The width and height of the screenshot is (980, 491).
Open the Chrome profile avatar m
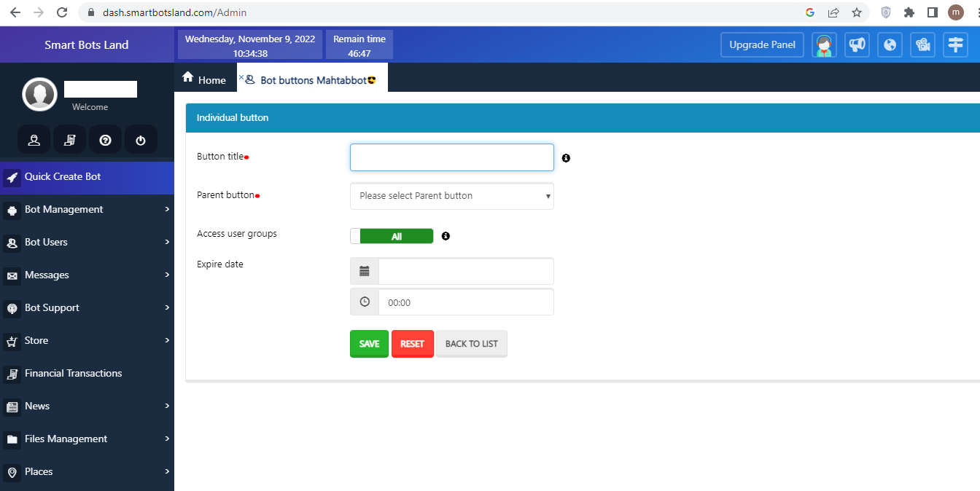pos(955,12)
